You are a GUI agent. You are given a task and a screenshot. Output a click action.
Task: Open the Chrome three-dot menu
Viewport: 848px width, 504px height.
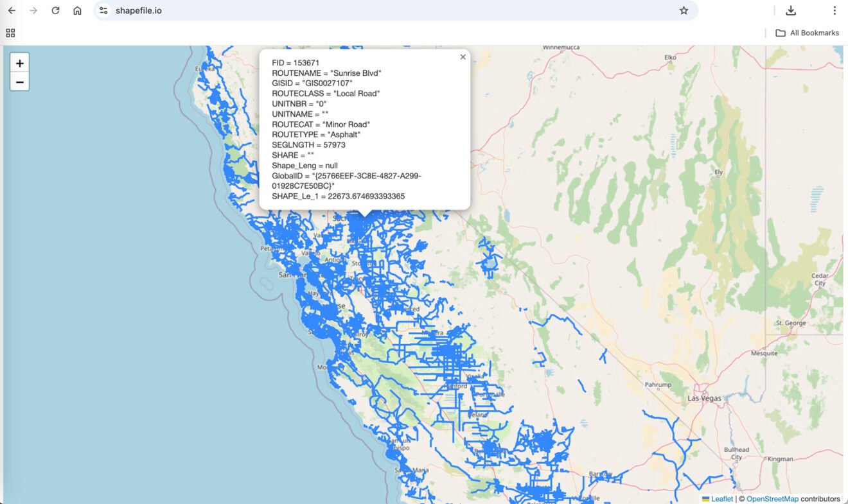pyautogui.click(x=834, y=10)
